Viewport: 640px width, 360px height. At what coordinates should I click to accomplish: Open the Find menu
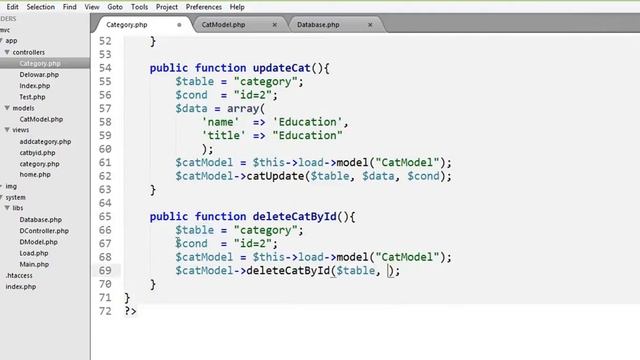click(x=69, y=7)
